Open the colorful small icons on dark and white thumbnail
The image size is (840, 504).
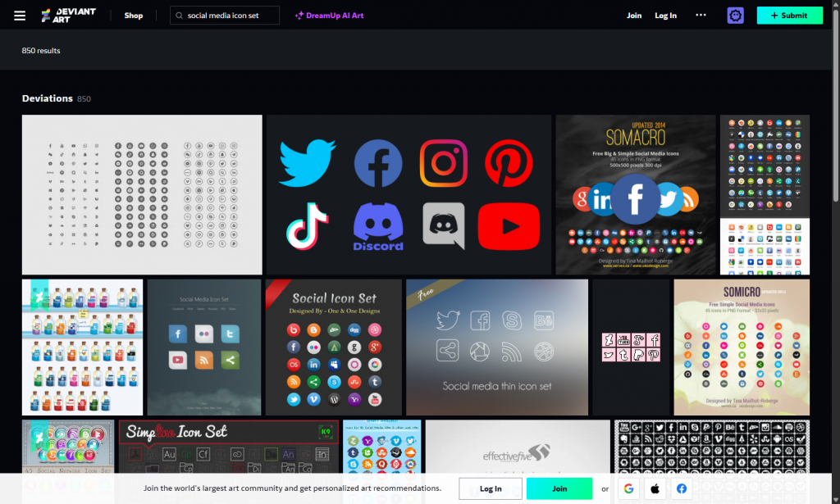(765, 195)
